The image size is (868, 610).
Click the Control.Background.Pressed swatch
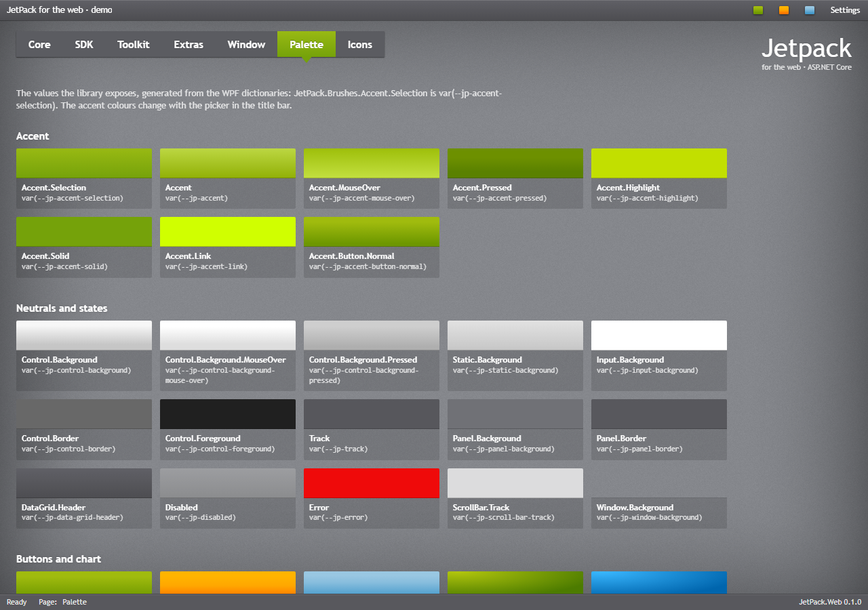372,335
